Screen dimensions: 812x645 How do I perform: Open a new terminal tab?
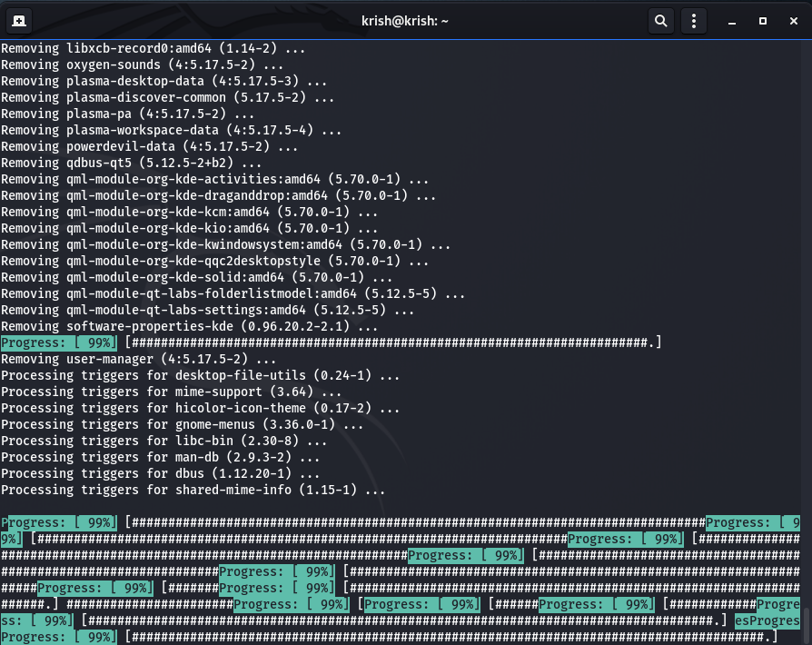click(x=19, y=20)
